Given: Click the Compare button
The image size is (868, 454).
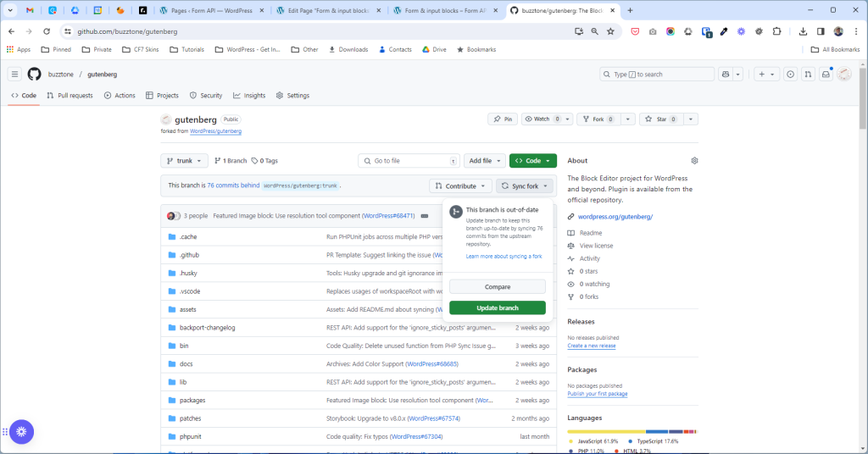Looking at the screenshot, I should [x=498, y=287].
